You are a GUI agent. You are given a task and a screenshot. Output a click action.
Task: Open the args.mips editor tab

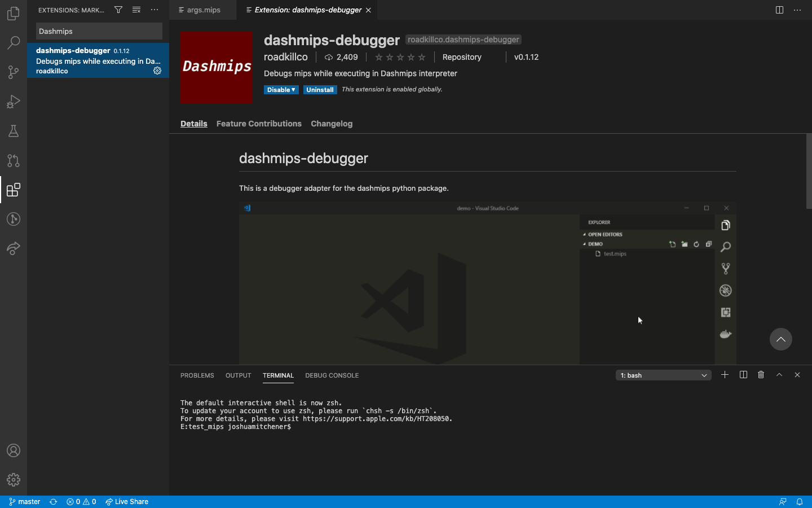[x=203, y=10]
